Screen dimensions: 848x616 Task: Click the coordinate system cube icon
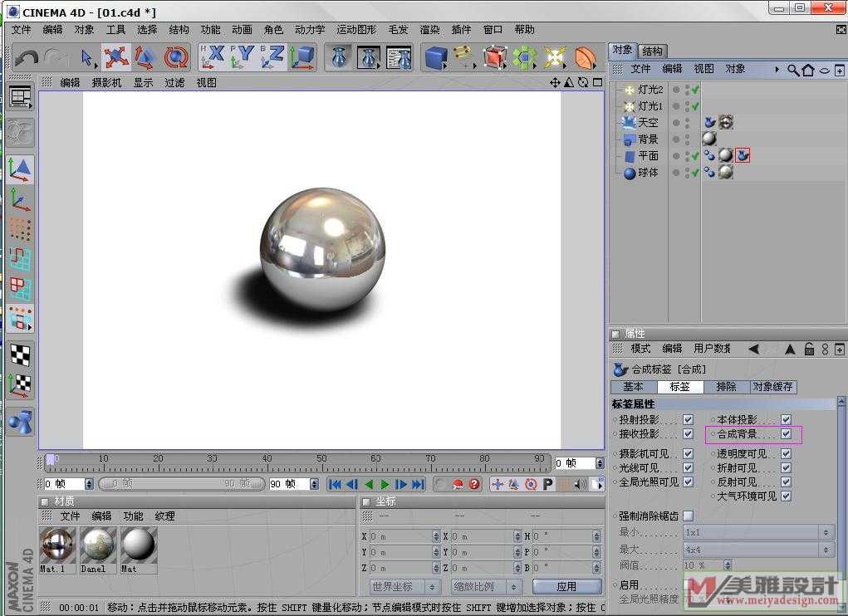302,57
